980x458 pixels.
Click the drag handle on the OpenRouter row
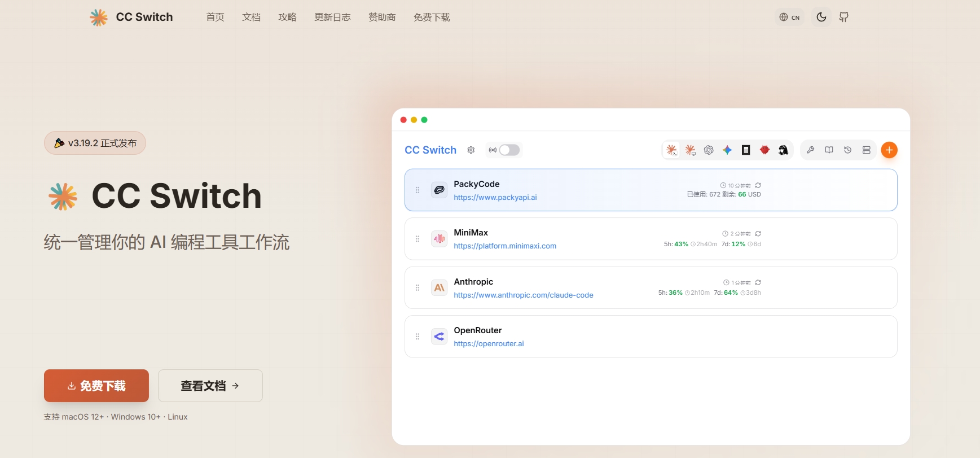click(418, 337)
